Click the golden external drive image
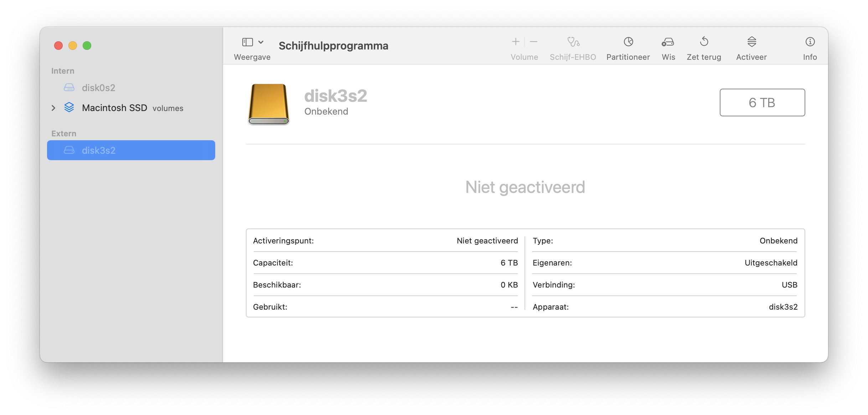 (x=269, y=104)
